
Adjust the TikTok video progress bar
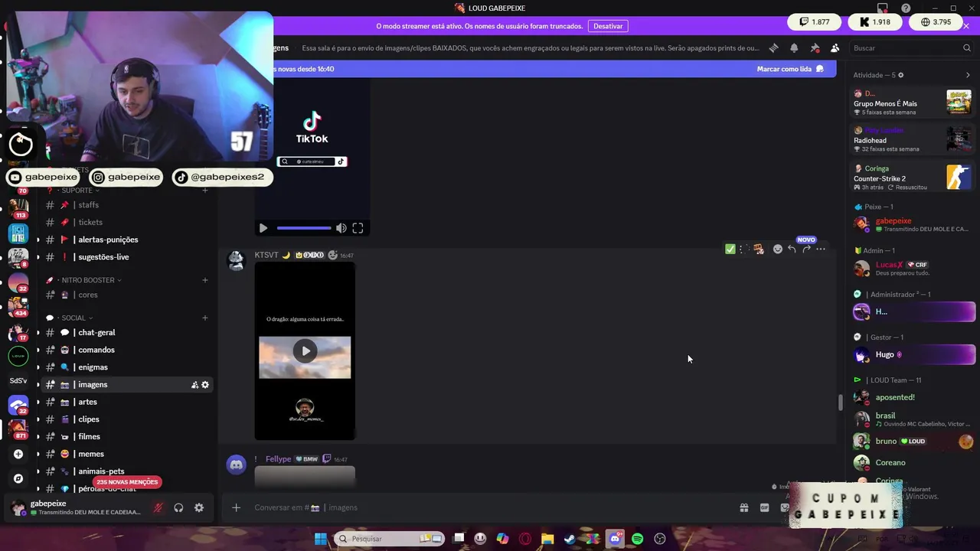coord(304,228)
